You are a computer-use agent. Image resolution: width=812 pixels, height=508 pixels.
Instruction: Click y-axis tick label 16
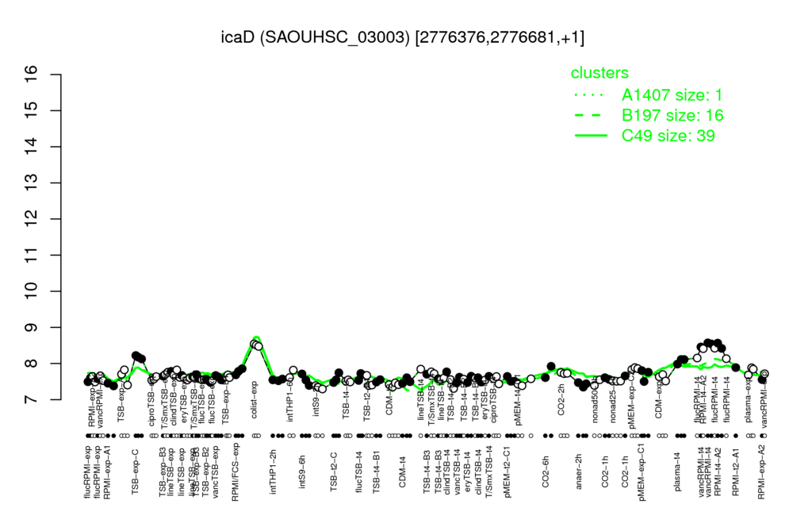tap(31, 75)
